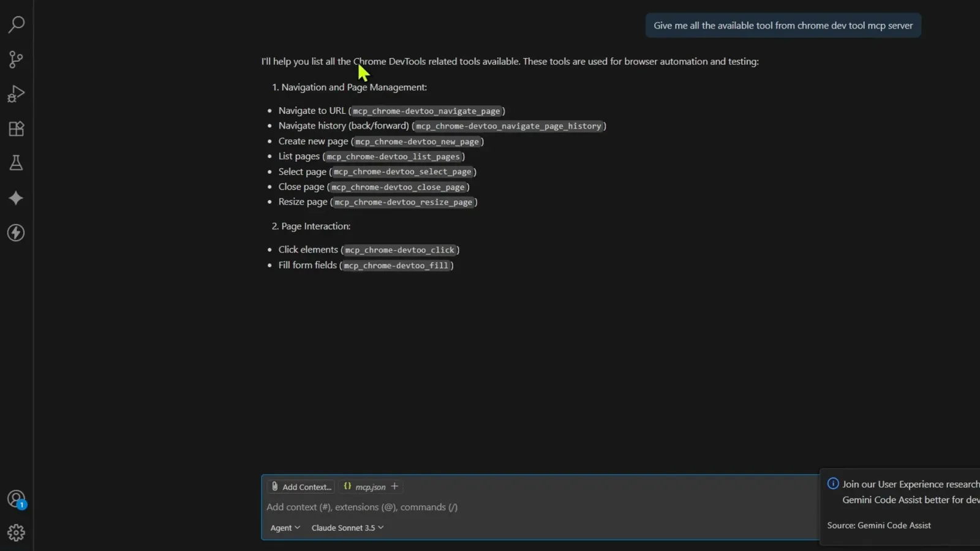This screenshot has width=980, height=551.
Task: Open the Agent mode dropdown
Action: [x=285, y=528]
